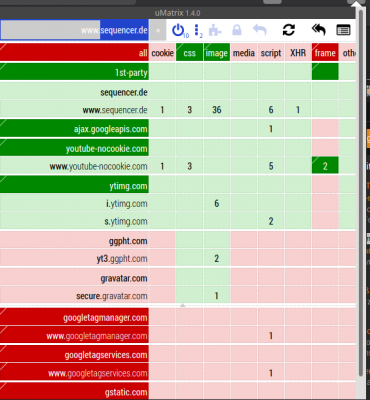Reload the page using the refresh icon
Image resolution: width=370 pixels, height=400 pixels.
289,30
